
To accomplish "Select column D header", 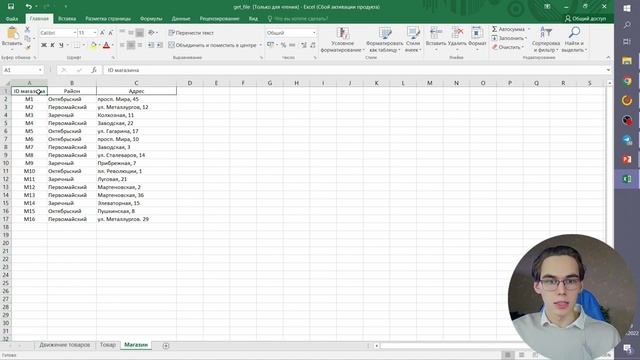I will (190, 83).
